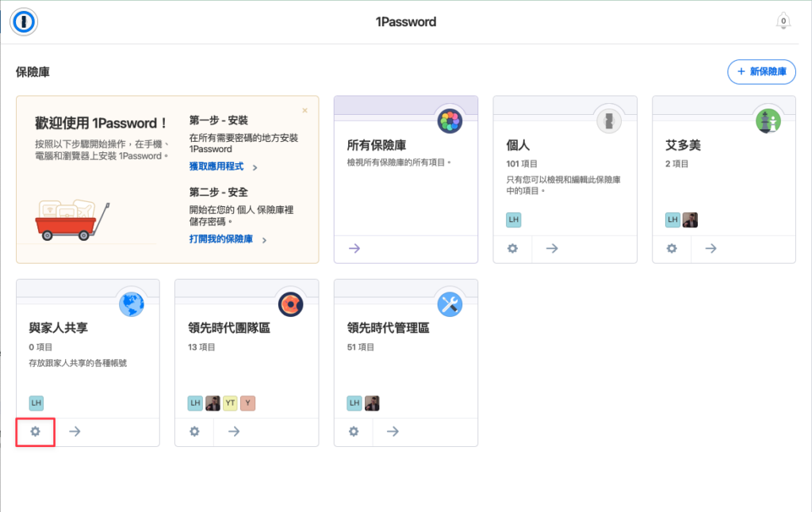This screenshot has height=512, width=812.
Task: Dismiss the welcome banner with the X
Action: (x=305, y=110)
